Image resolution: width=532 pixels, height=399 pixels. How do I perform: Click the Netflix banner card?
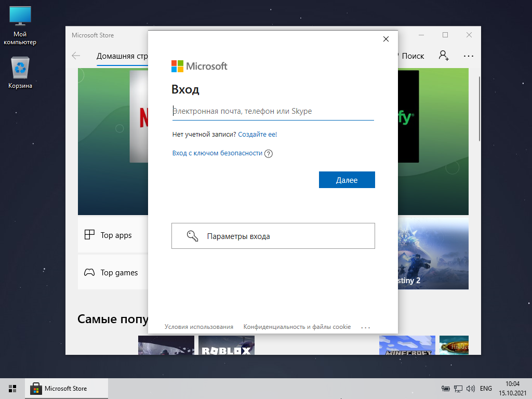click(139, 116)
